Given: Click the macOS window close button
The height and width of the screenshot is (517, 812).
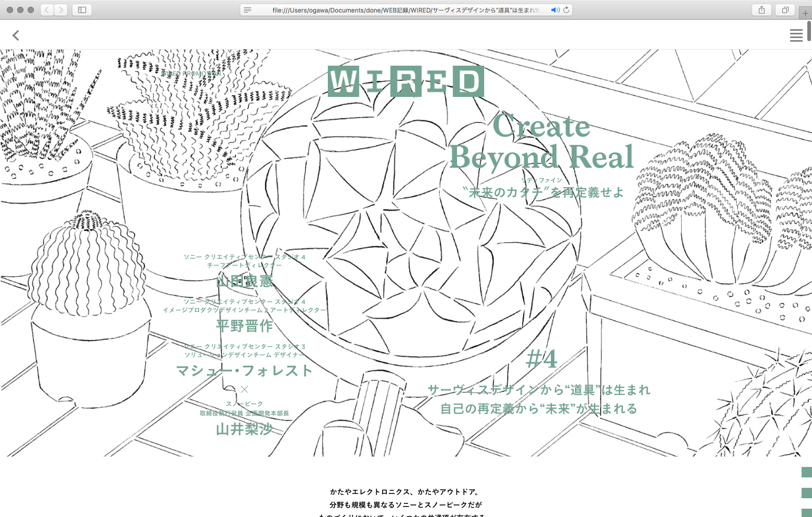Looking at the screenshot, I should tap(10, 10).
